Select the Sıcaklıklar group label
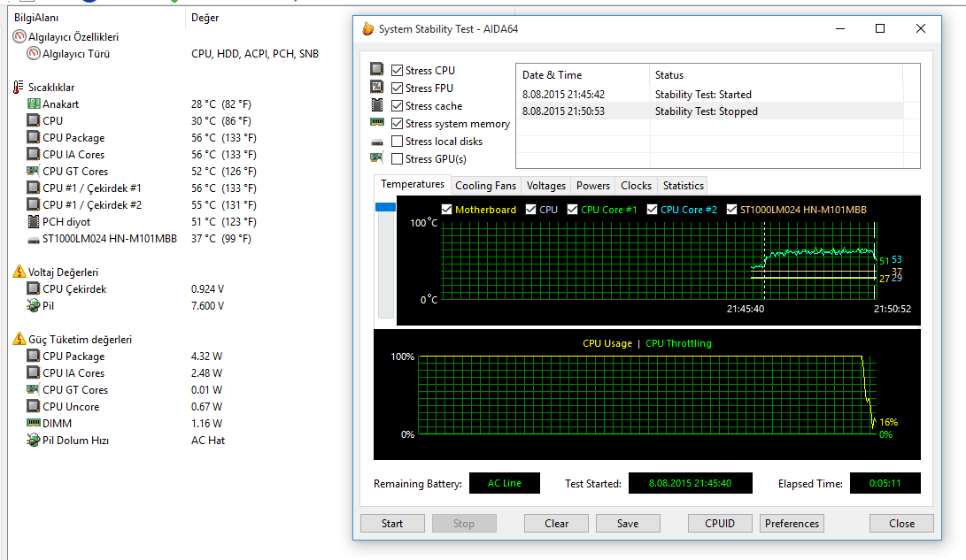Viewport: 966px width, 560px height. [51, 88]
